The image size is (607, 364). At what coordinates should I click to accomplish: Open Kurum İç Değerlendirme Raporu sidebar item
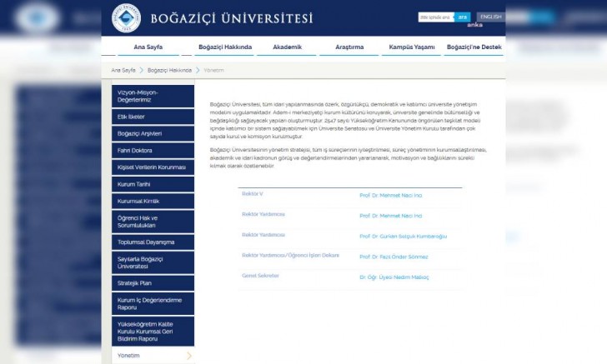(153, 304)
